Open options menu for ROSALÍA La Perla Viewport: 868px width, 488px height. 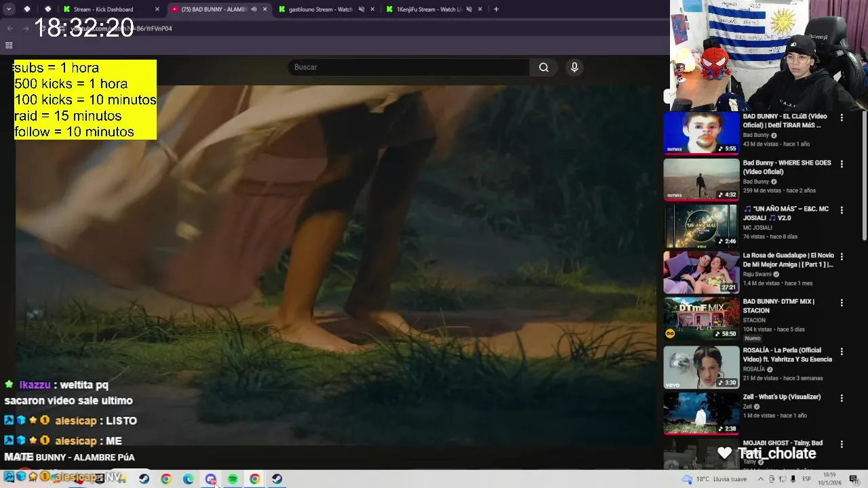tap(842, 352)
